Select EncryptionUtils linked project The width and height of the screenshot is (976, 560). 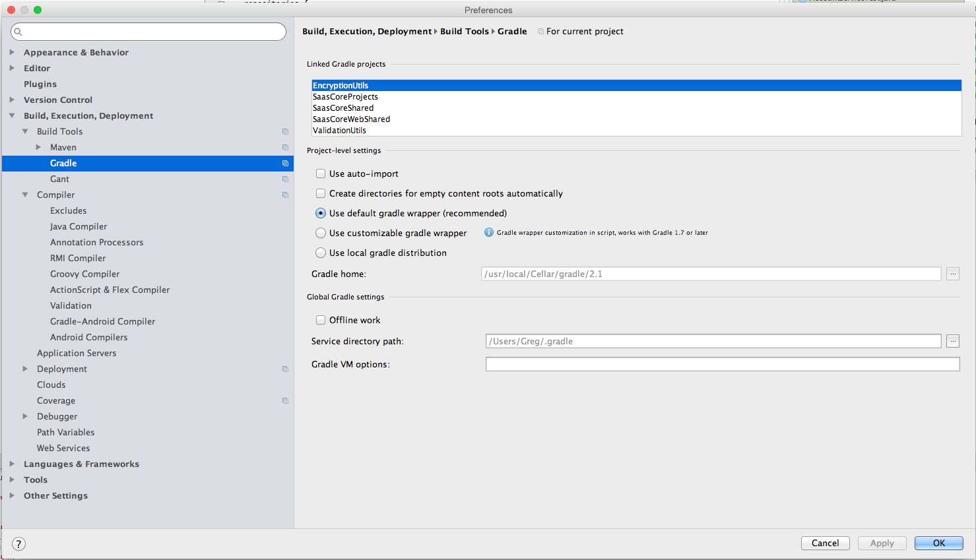[x=637, y=85]
